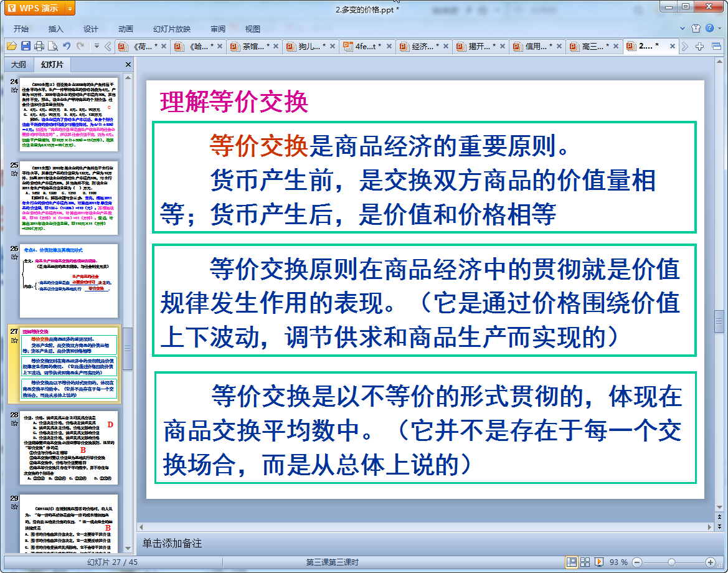Zoom in with the plus button
The width and height of the screenshot is (728, 573).
pos(710,562)
